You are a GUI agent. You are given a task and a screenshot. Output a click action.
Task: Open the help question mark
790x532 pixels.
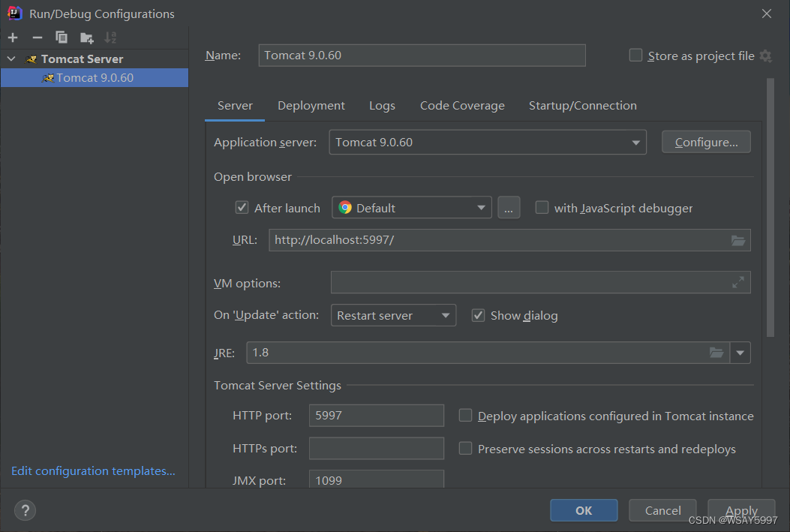click(x=26, y=510)
